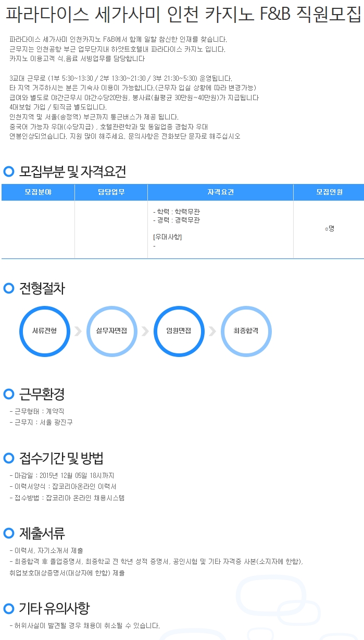The height and width of the screenshot is (640, 364).
Task: Click the circle bullet beside 모집부분 및 자격요건
Action: click(x=9, y=171)
